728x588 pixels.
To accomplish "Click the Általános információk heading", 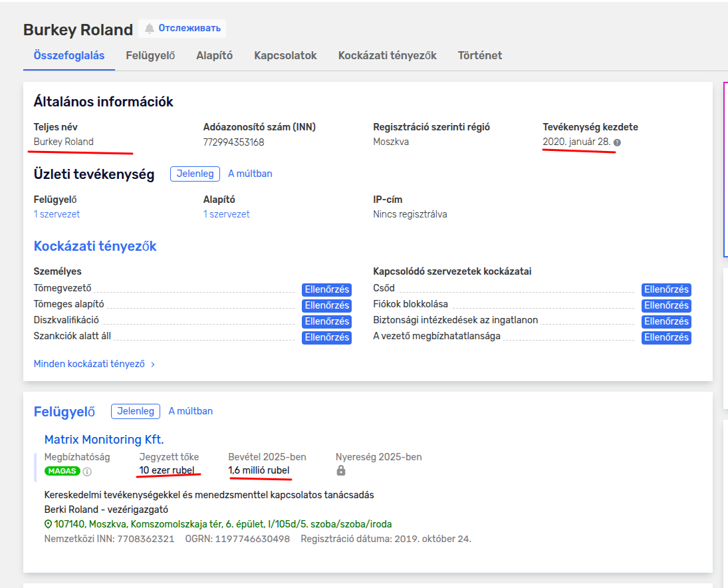I will (x=103, y=102).
